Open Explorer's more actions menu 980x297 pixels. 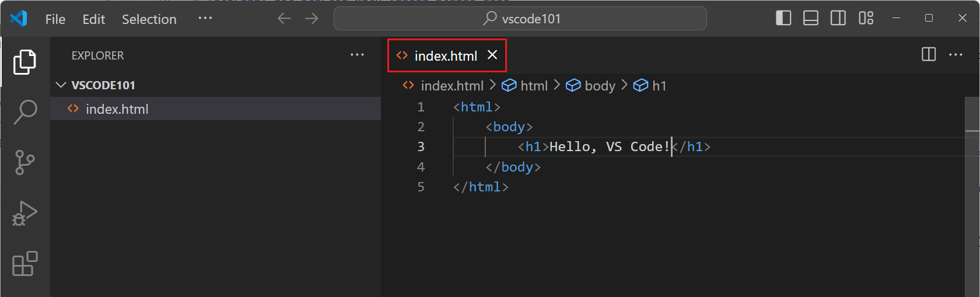click(x=357, y=55)
